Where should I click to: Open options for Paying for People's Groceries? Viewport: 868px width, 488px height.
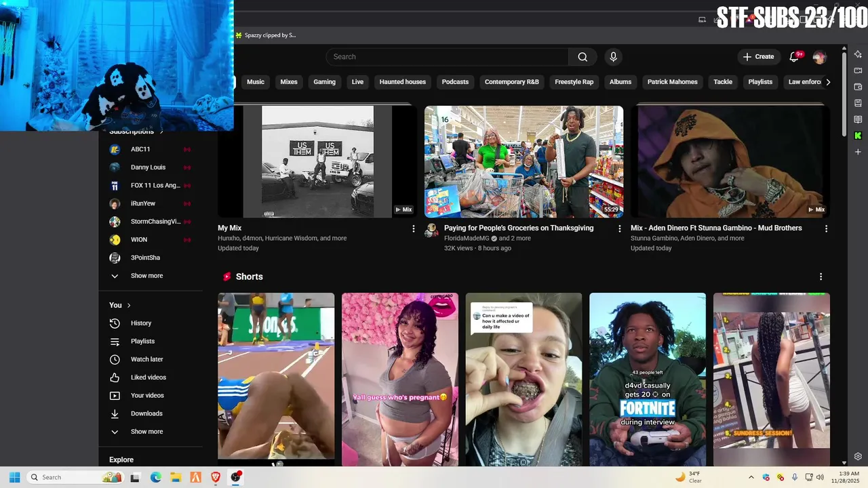pyautogui.click(x=619, y=229)
